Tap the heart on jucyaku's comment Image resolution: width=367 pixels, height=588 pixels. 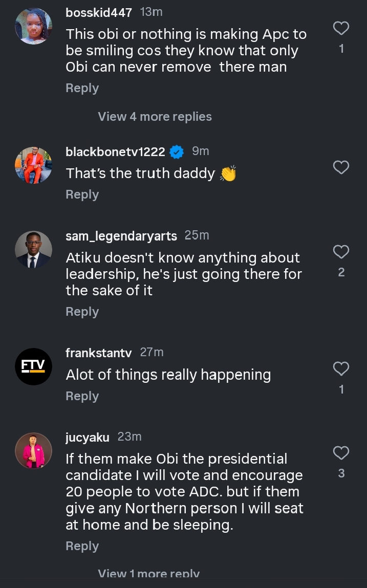(341, 453)
